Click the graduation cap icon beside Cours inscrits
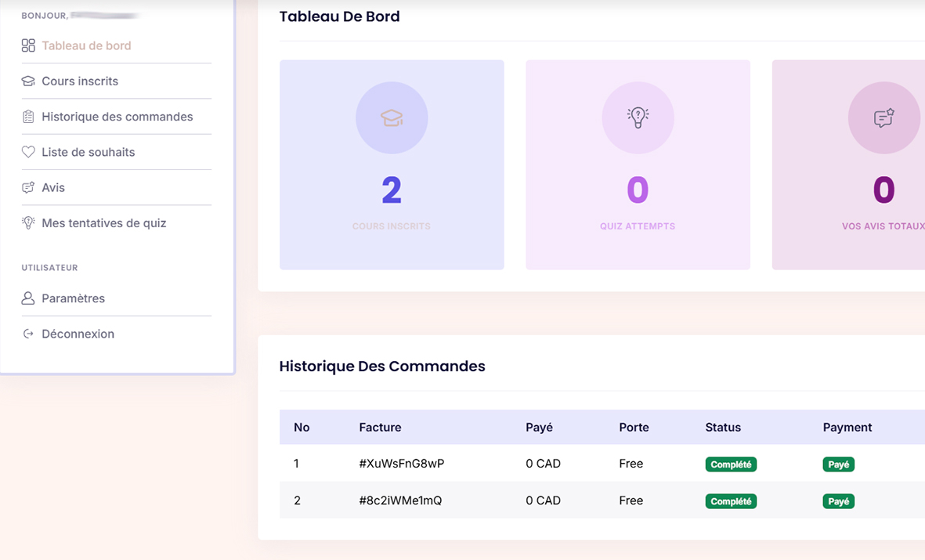The image size is (925, 560). [x=28, y=81]
